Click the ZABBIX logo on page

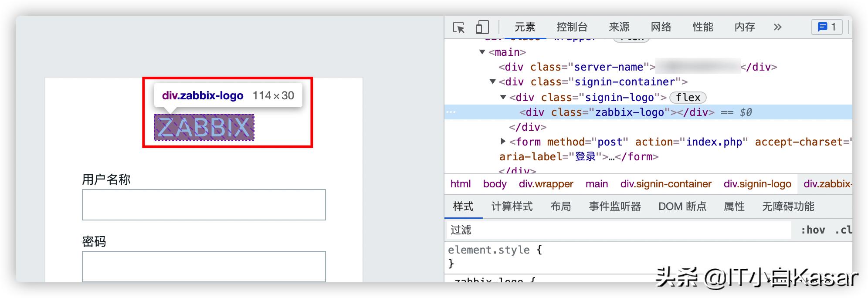(x=204, y=128)
